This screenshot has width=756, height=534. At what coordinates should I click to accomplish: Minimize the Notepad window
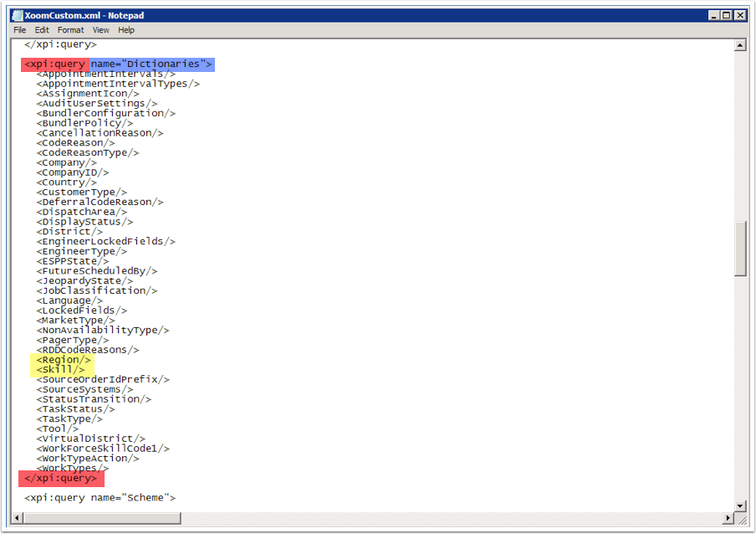click(x=713, y=15)
